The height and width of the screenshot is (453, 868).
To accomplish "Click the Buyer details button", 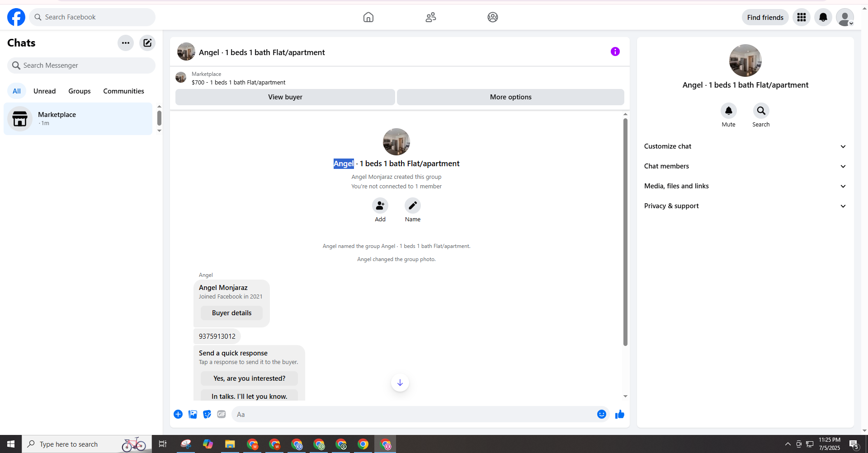I will [232, 313].
